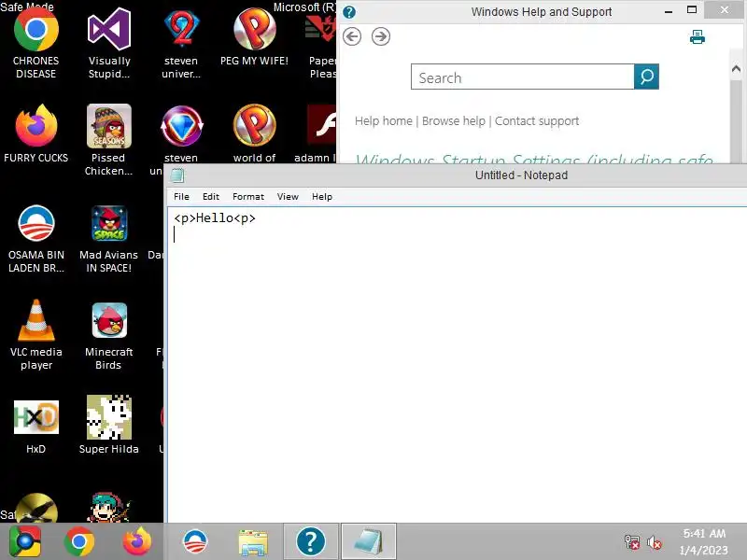The height and width of the screenshot is (560, 747).
Task: Open the Super Hilda desktop icon
Action: pos(109,417)
